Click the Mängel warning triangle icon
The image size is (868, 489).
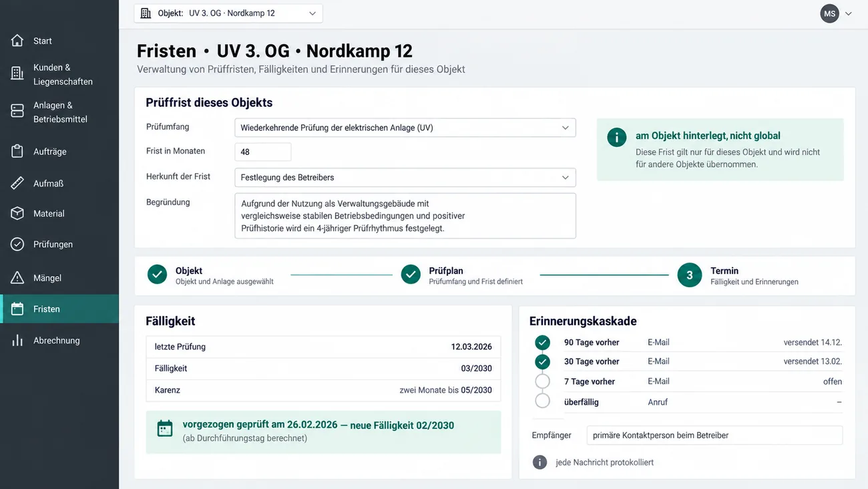tap(17, 278)
